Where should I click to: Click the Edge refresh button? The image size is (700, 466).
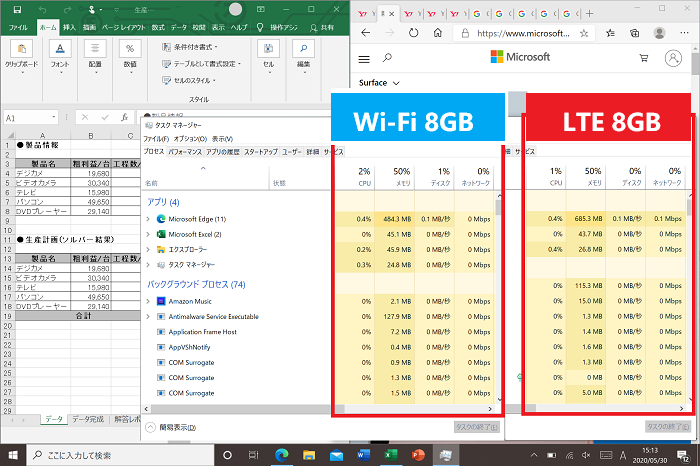[413, 33]
